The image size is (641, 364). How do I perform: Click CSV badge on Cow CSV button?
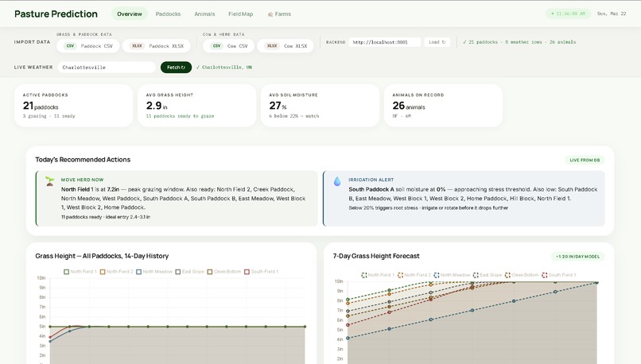[216, 46]
